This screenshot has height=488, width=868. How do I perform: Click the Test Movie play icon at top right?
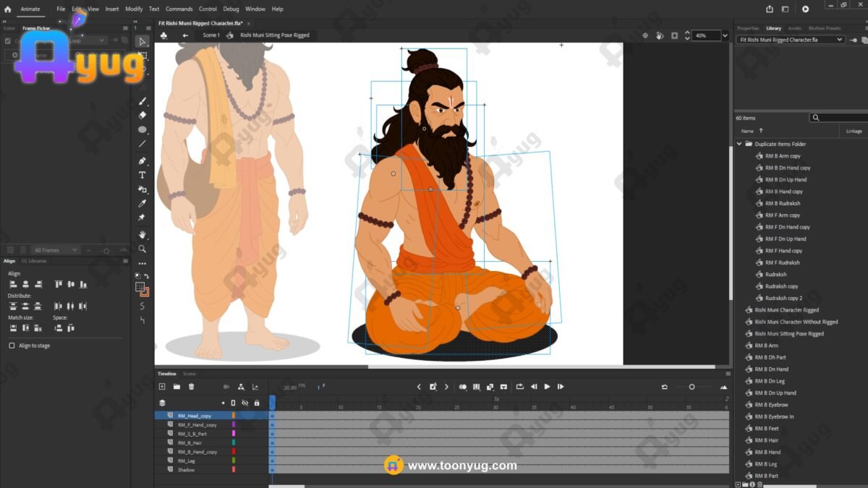[805, 9]
